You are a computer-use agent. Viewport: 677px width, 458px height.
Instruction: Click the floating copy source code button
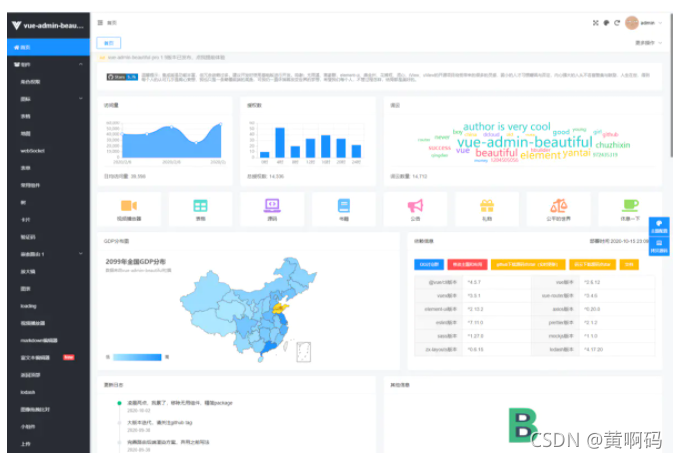[x=659, y=246]
